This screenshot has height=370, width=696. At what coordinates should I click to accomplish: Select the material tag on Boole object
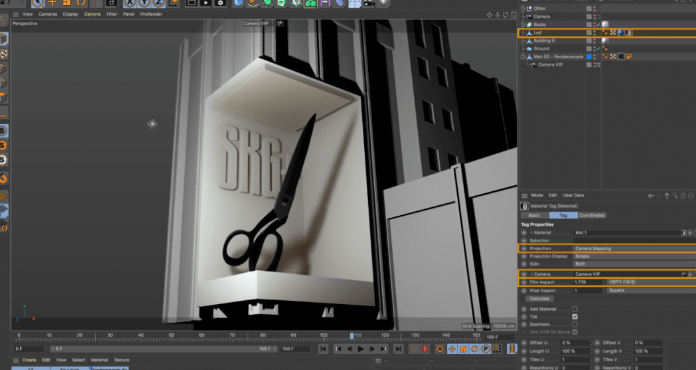(x=605, y=24)
